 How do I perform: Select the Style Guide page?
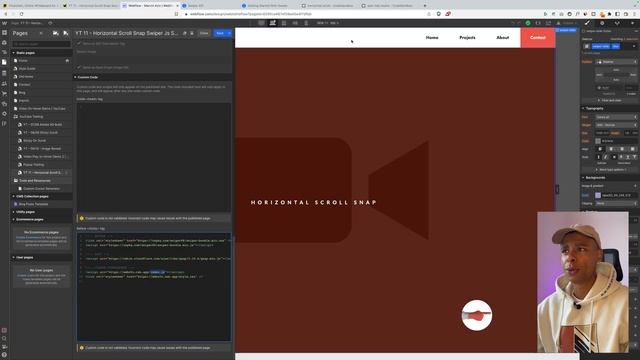[x=41, y=69]
